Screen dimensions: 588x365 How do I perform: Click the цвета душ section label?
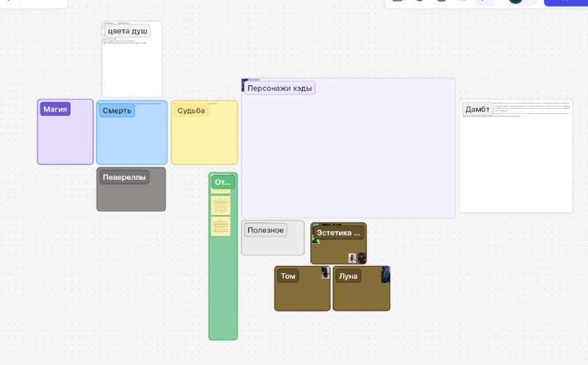(x=127, y=31)
